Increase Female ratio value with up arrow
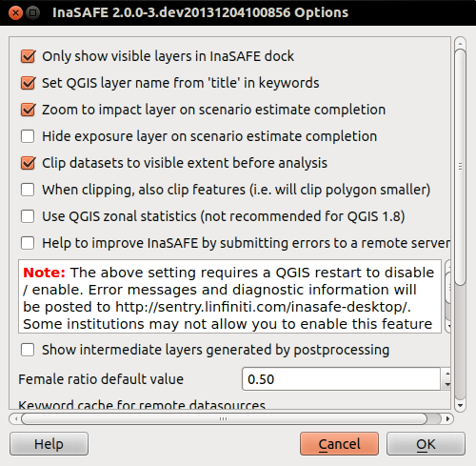This screenshot has height=466, width=476. (446, 374)
